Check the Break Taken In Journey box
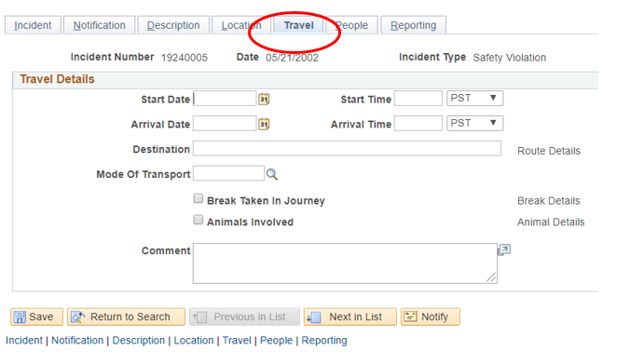 click(199, 198)
